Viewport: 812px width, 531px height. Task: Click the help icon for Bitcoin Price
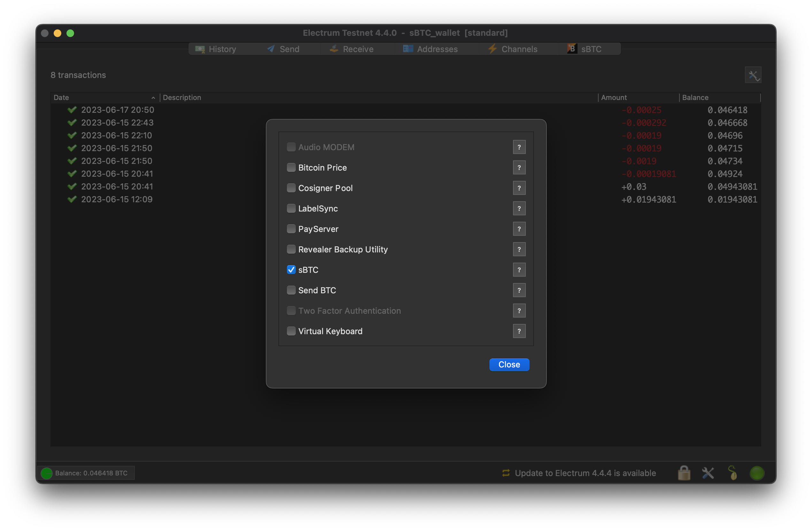[519, 167]
